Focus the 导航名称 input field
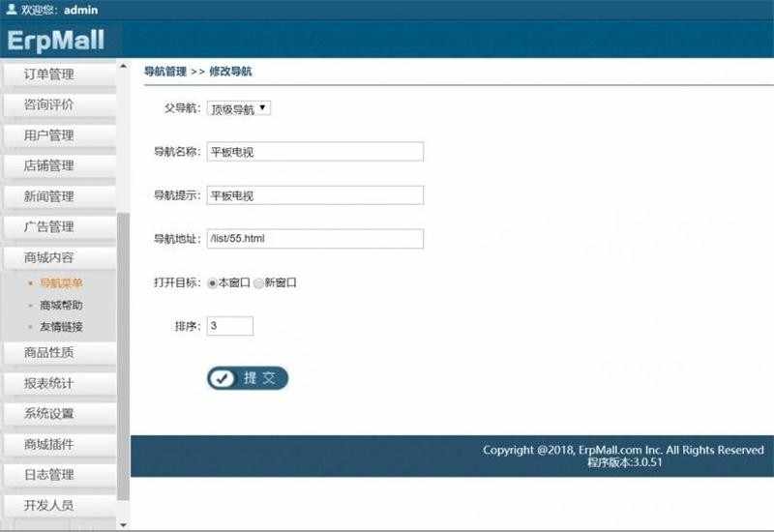Viewport: 774px width, 532px height. pyautogui.click(x=315, y=152)
